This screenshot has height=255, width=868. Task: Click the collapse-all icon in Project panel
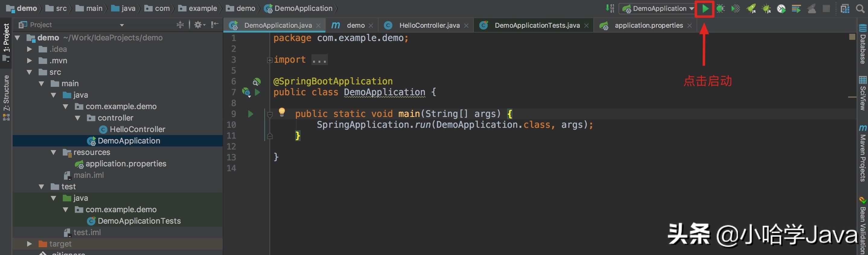[180, 24]
